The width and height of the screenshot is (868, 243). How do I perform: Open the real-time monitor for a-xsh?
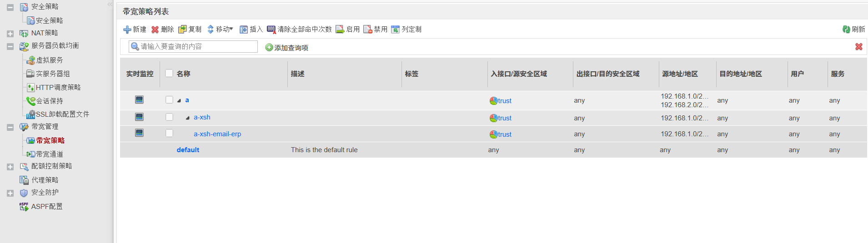(x=140, y=117)
